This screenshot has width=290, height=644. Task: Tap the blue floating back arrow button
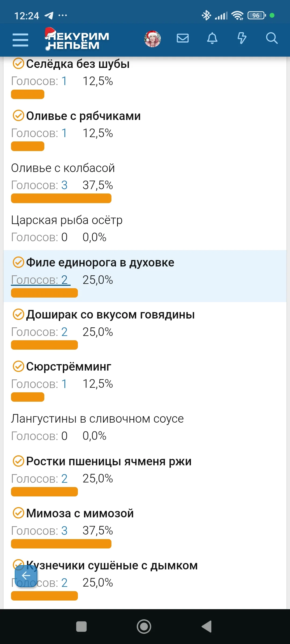(x=26, y=576)
